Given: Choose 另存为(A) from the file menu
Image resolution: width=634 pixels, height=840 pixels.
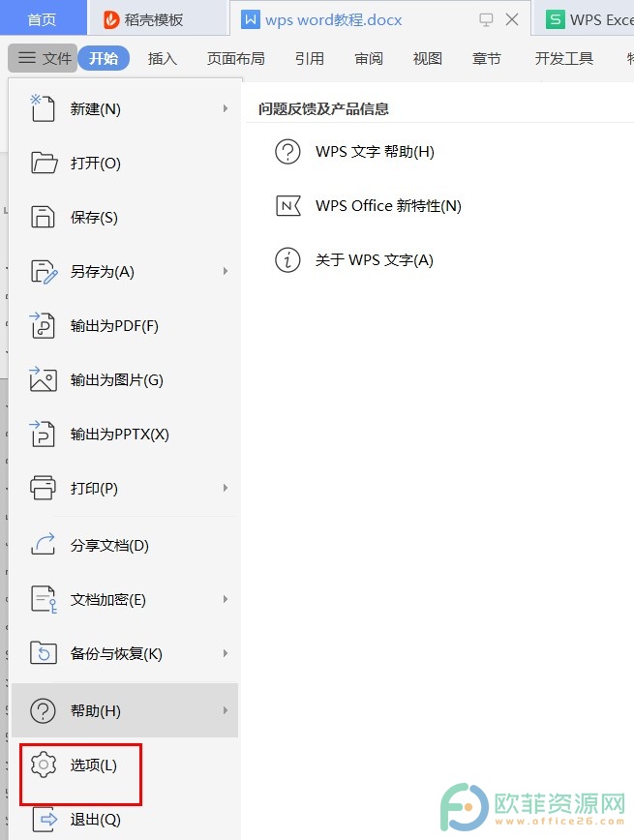Looking at the screenshot, I should coord(124,272).
